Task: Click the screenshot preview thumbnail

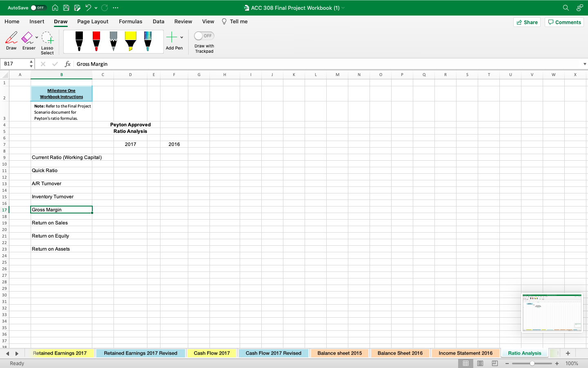Action: coord(552,313)
